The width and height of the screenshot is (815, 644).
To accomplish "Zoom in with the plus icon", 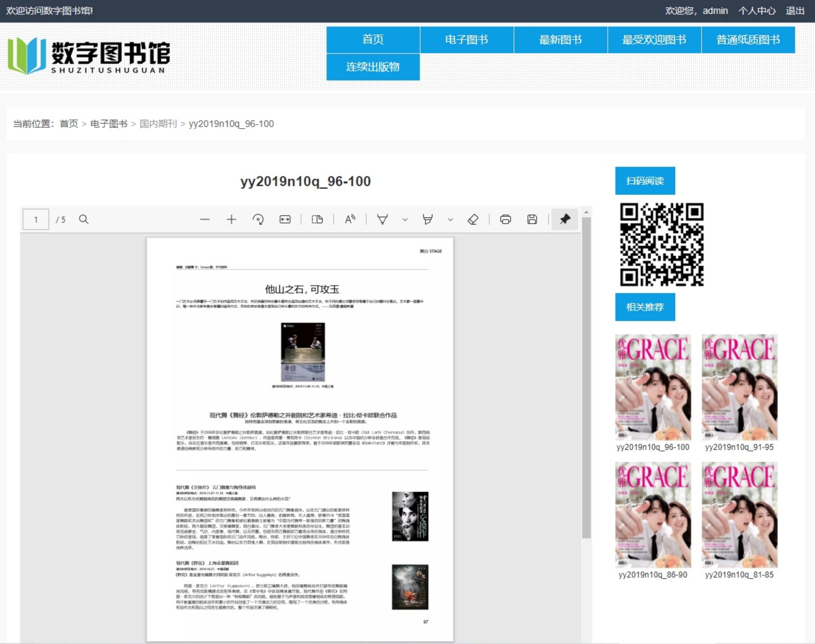I will [x=231, y=219].
